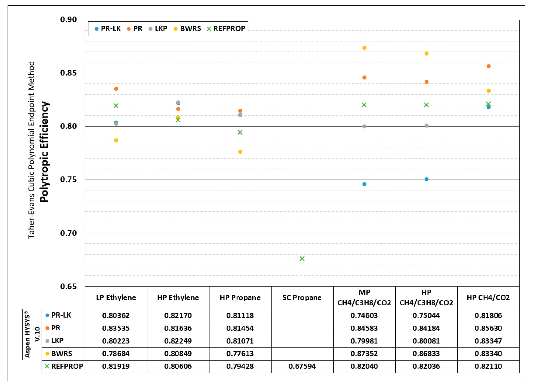Select the SC Propane column header
The width and height of the screenshot is (534, 392).
coord(302,298)
